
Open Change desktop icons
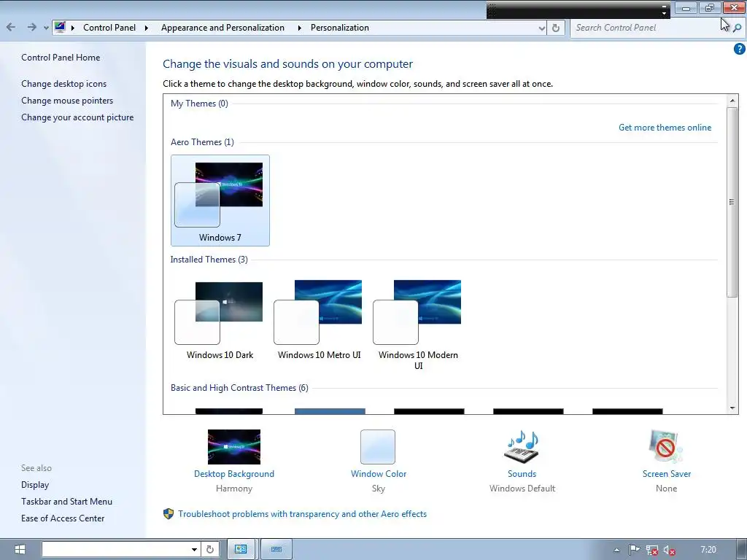tap(64, 84)
